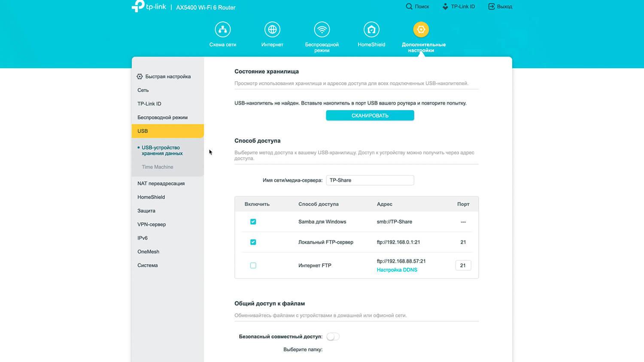The image size is (644, 362).
Task: Select the Advanced settings gear icon
Action: (x=421, y=30)
